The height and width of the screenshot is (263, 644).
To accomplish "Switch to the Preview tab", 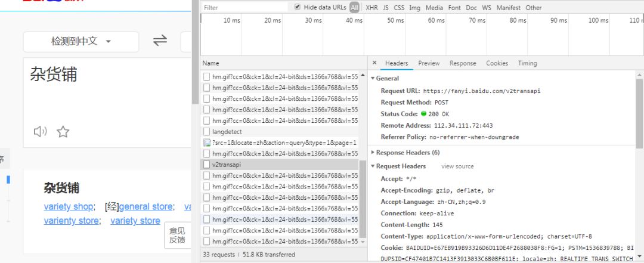I will [x=428, y=63].
